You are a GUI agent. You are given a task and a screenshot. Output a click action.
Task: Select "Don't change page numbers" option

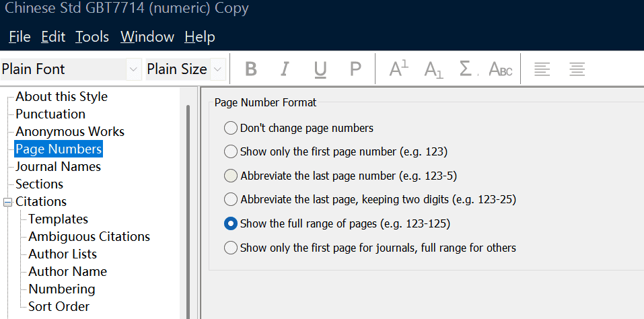click(231, 128)
